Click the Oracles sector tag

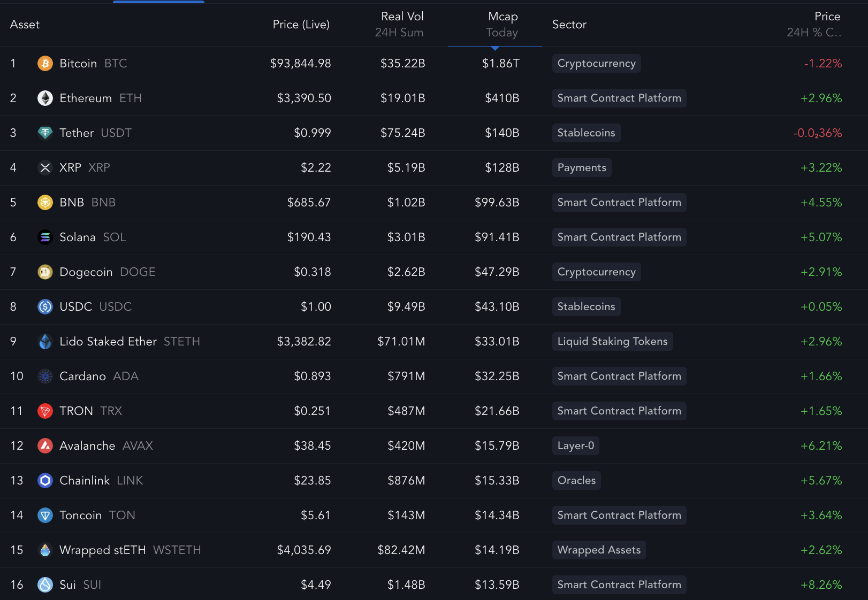click(x=576, y=481)
